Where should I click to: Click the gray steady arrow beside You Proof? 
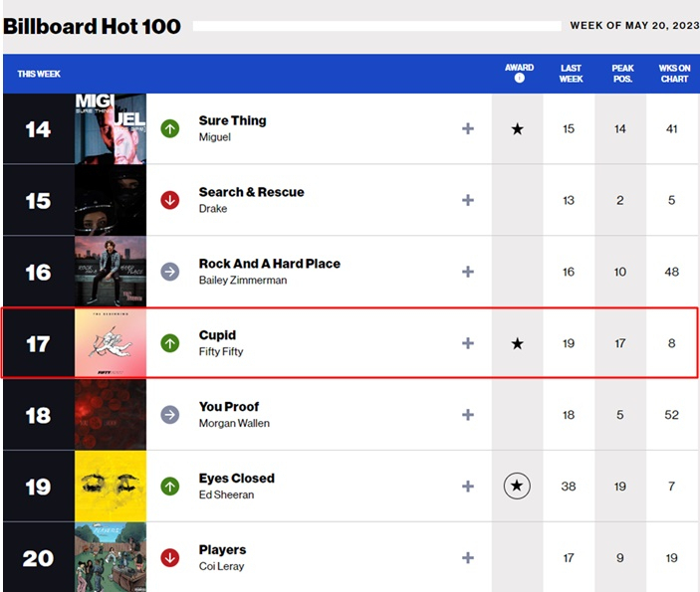[170, 415]
